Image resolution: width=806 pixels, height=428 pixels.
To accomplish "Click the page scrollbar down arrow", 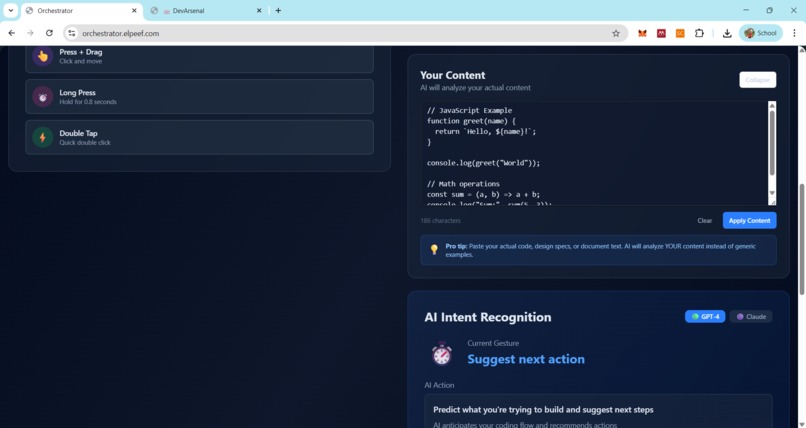I will pyautogui.click(x=801, y=424).
